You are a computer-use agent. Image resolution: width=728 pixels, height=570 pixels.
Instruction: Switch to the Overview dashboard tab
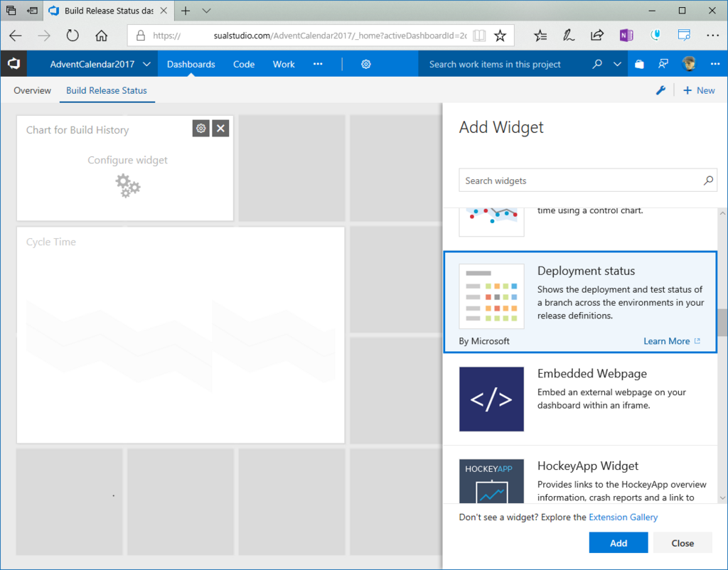32,90
